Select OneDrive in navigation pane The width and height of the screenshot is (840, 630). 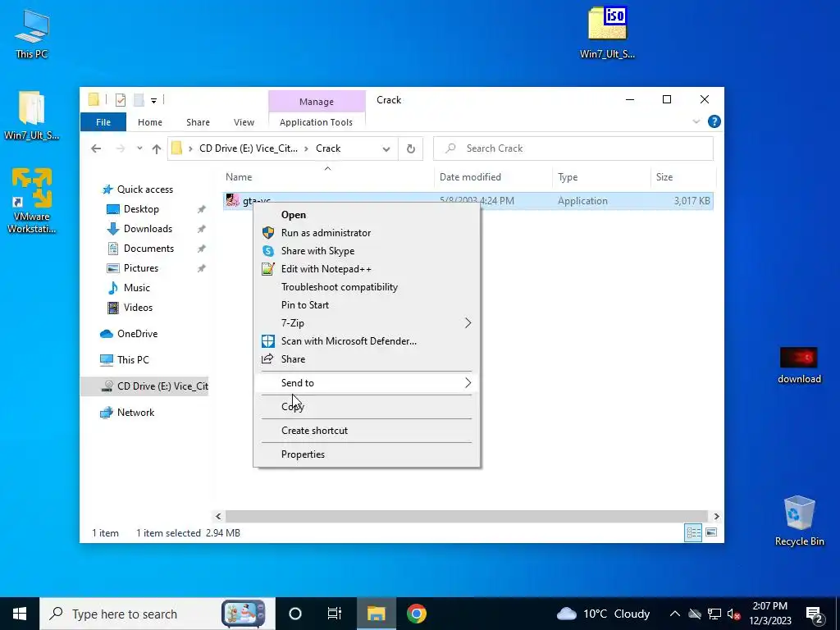click(137, 334)
